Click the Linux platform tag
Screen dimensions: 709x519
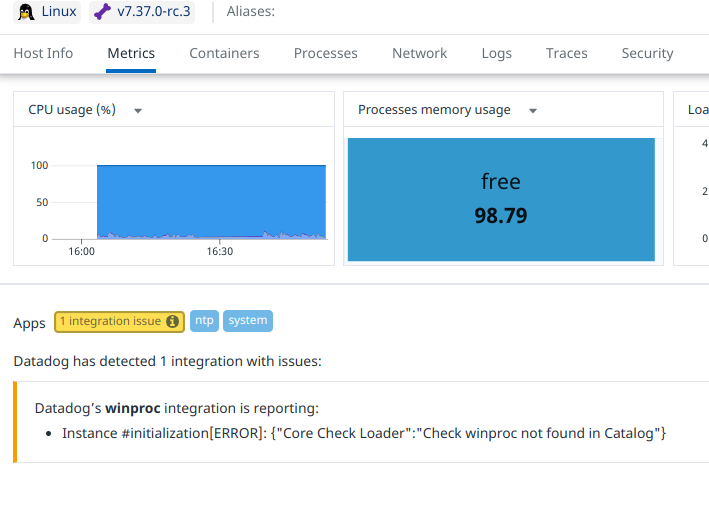click(47, 12)
